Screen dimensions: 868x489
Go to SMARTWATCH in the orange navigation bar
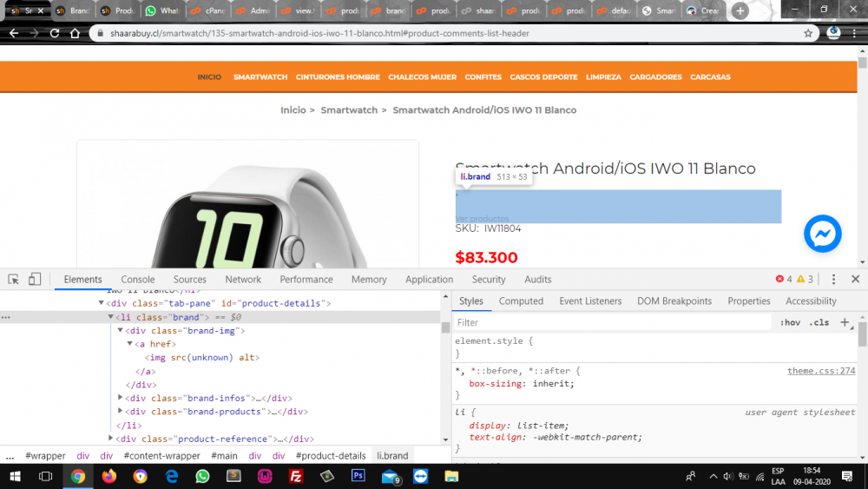260,77
